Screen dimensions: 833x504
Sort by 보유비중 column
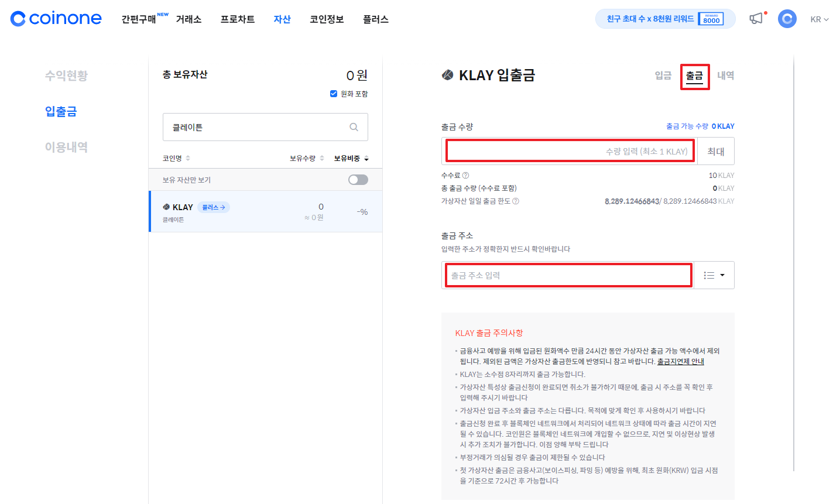pos(351,159)
